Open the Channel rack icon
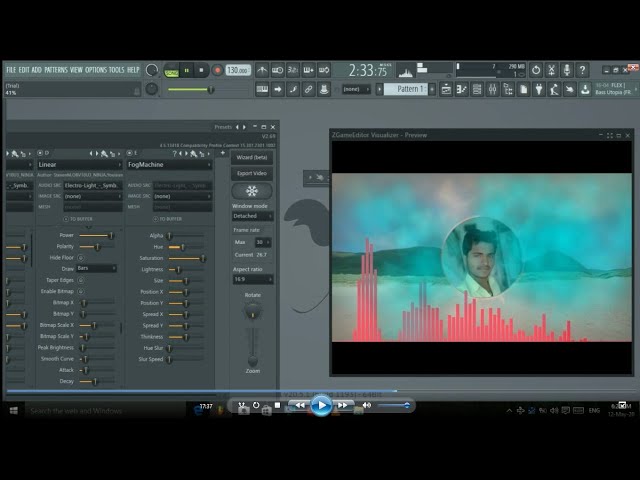This screenshot has height=480, width=640. pos(477,89)
